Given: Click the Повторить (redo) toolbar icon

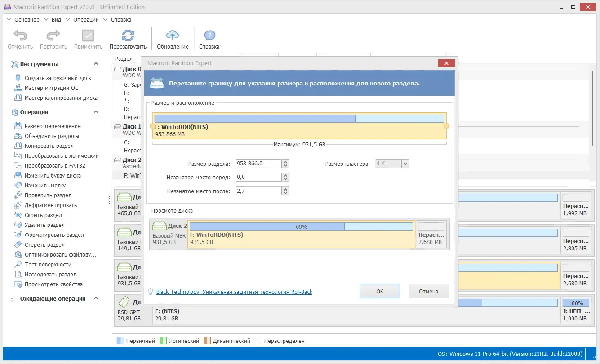Looking at the screenshot, I should click(x=53, y=36).
